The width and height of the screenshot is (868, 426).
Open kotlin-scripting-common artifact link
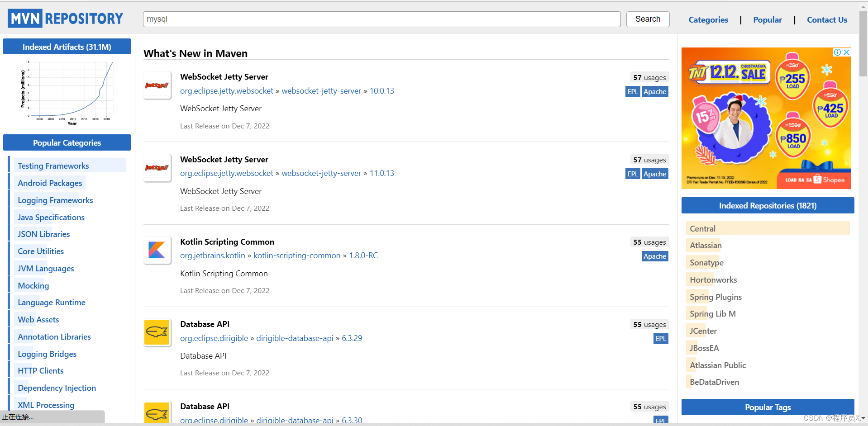click(297, 256)
